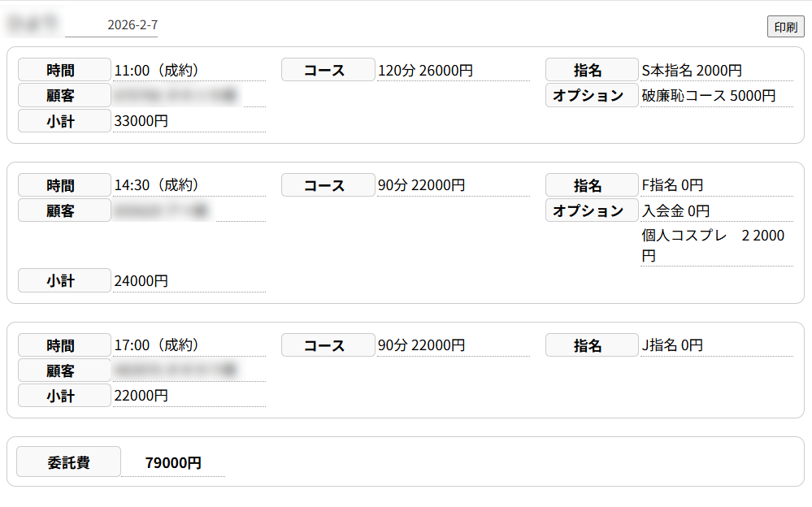
Task: Click the 90分 course in the 14:30 booking
Action: 421,185
